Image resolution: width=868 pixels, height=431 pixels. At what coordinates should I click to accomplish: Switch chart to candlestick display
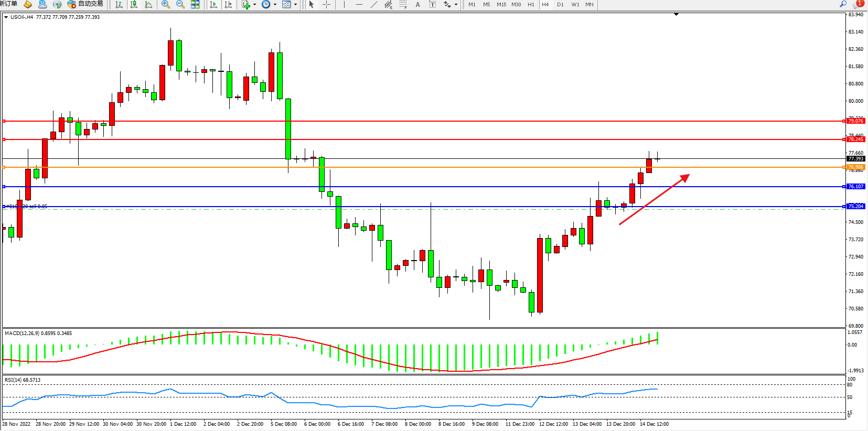134,5
